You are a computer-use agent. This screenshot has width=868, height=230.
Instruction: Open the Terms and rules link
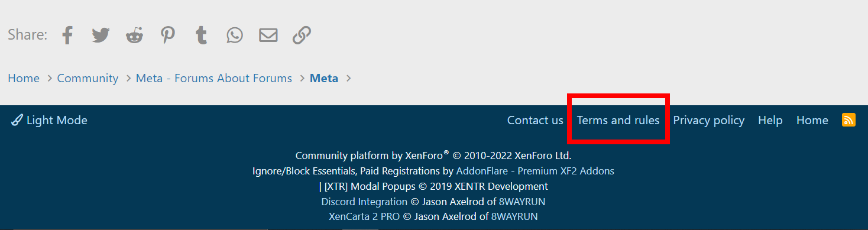[x=618, y=120]
